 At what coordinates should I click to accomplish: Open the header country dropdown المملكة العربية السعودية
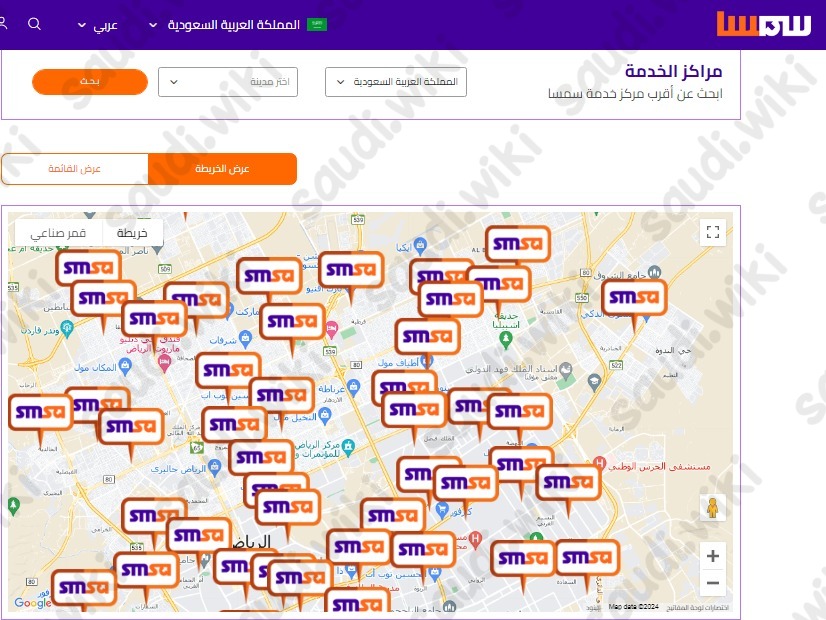click(225, 24)
